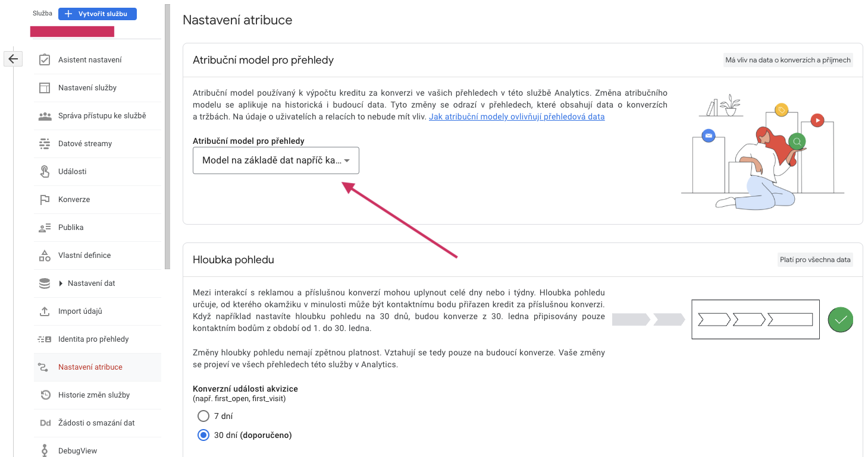
Task: Open Asistent nastavení checklist icon
Action: (45, 60)
